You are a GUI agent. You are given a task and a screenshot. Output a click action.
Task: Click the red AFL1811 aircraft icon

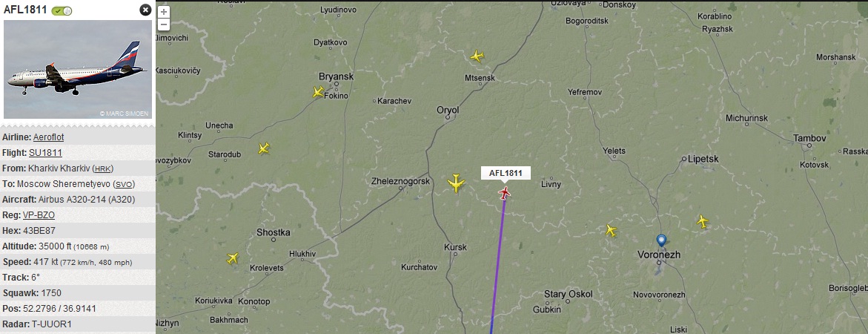[x=504, y=193]
